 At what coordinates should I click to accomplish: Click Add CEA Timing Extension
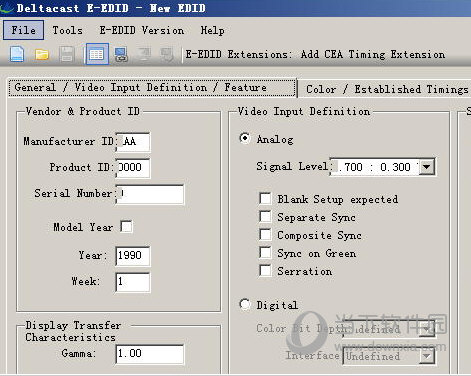373,54
